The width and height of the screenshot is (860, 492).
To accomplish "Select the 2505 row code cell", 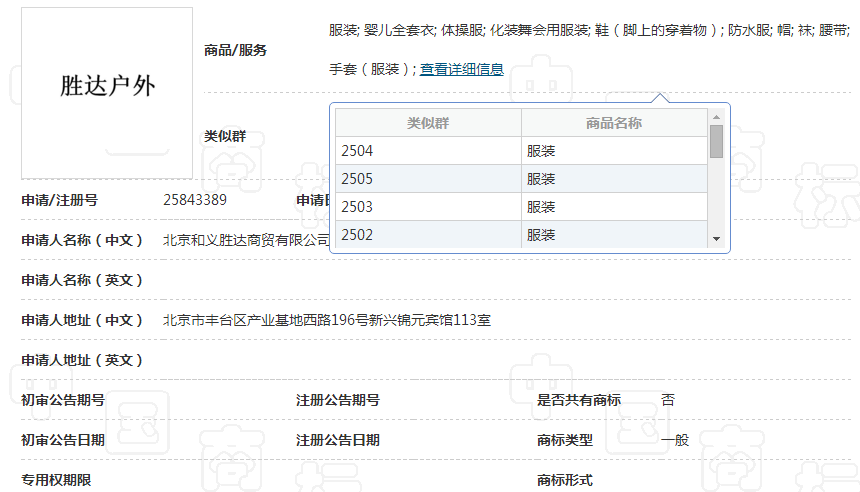I will click(x=427, y=179).
